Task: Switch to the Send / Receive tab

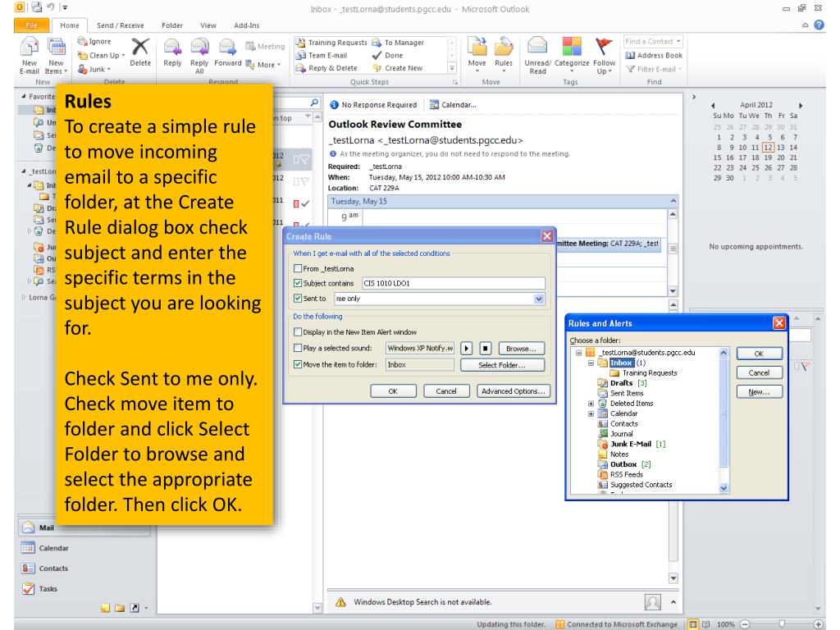Action: (120, 25)
